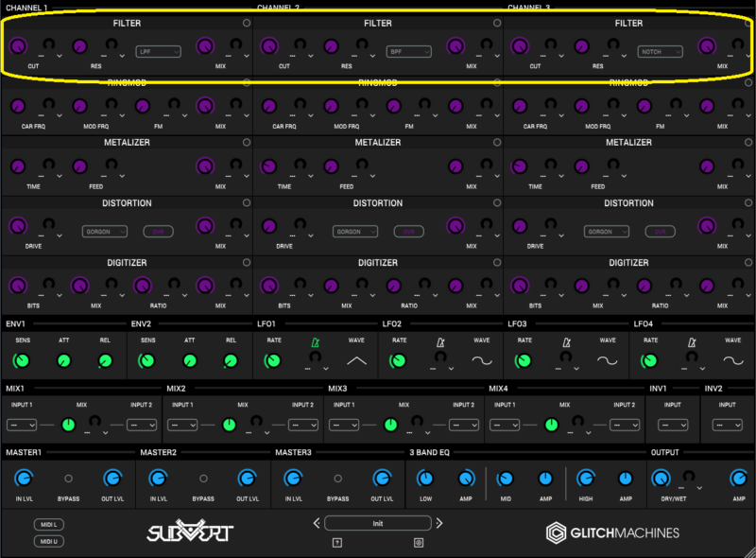Click the Glitchmachines logo

point(612,532)
